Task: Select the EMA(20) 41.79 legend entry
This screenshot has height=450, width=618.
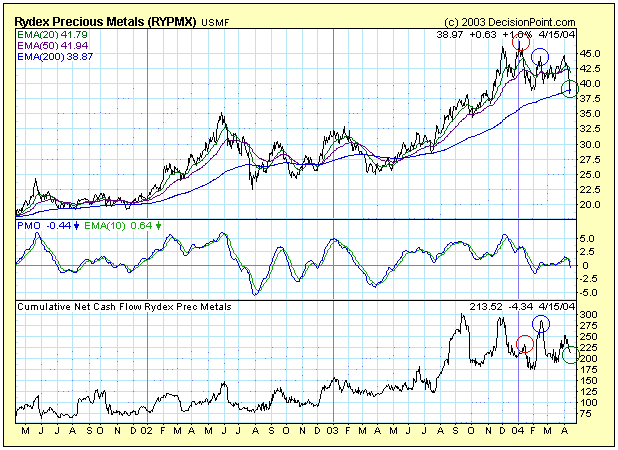Action: [x=52, y=35]
